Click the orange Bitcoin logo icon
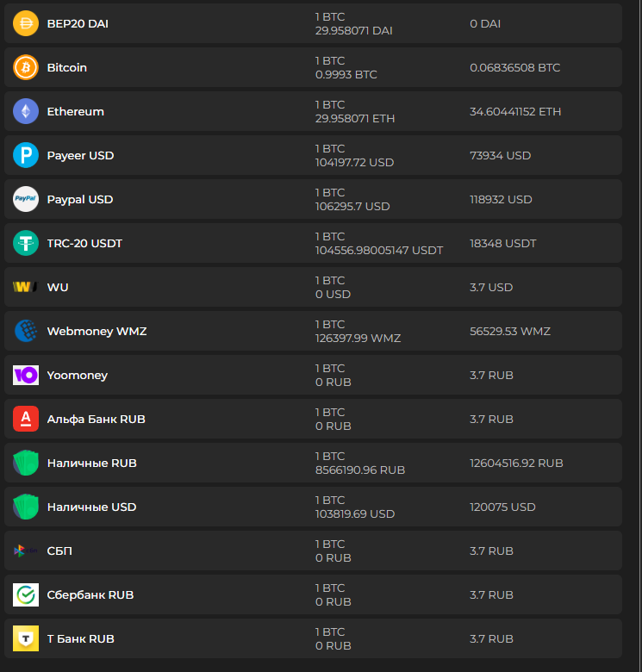Image resolution: width=642 pixels, height=672 pixels. (x=26, y=67)
